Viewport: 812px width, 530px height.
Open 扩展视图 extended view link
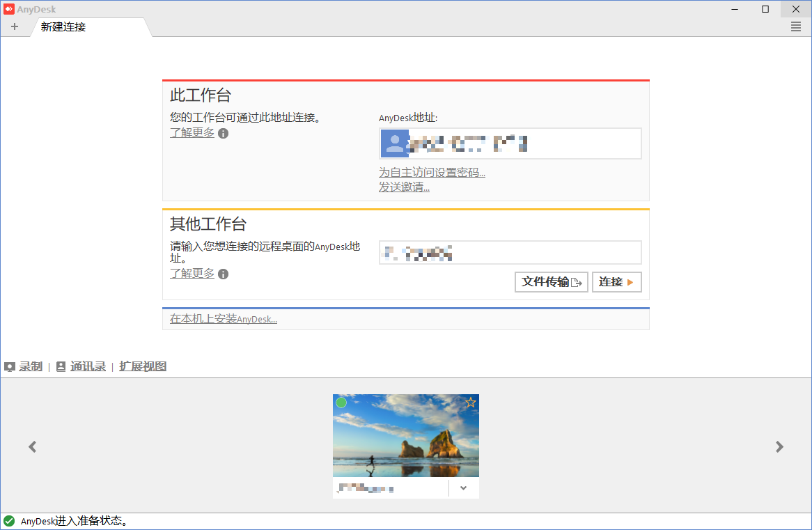tap(142, 366)
